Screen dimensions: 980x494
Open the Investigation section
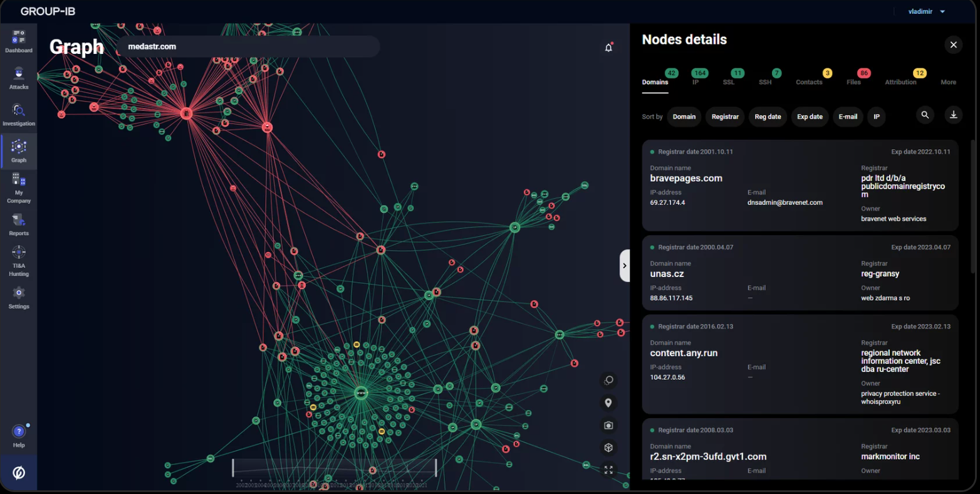pos(19,114)
